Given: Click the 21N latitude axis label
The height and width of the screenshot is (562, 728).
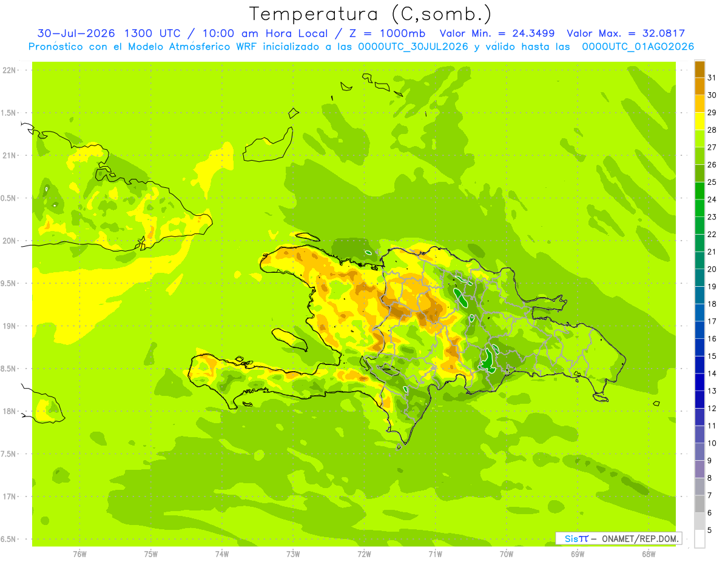Looking at the screenshot, I should click(10, 155).
